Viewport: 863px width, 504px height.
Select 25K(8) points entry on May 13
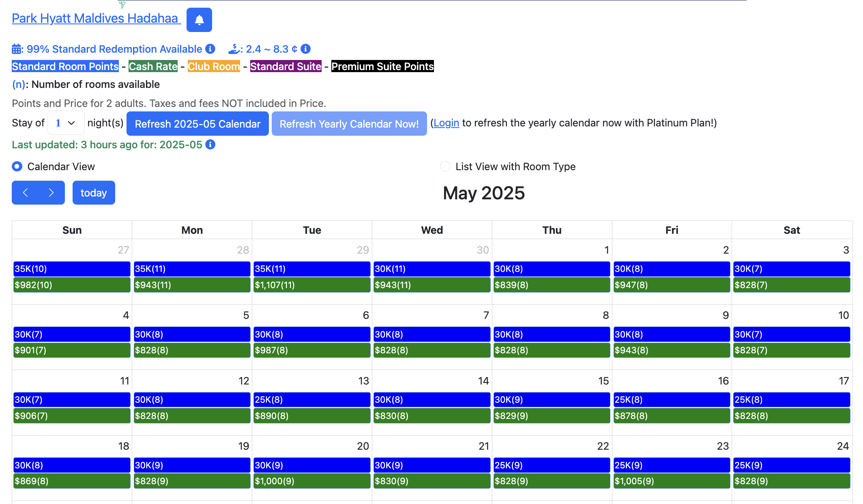click(x=312, y=400)
